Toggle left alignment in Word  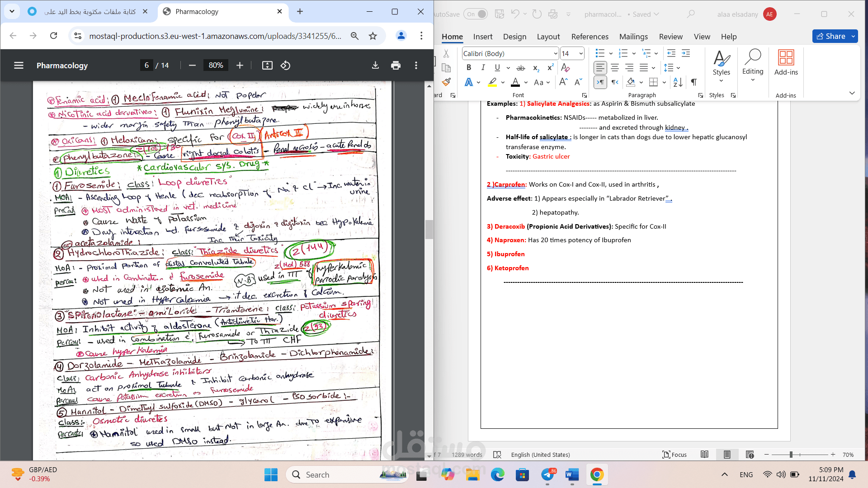(600, 68)
